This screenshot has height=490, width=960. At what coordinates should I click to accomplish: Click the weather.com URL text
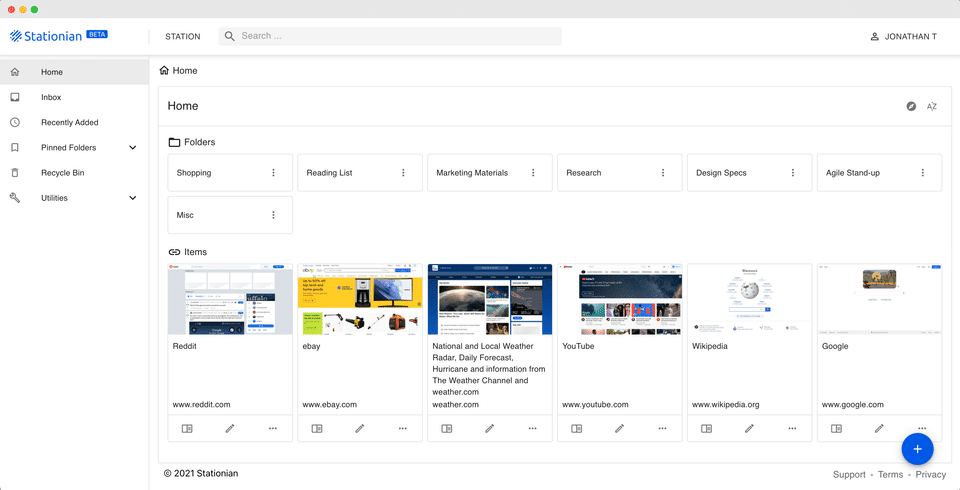(456, 404)
